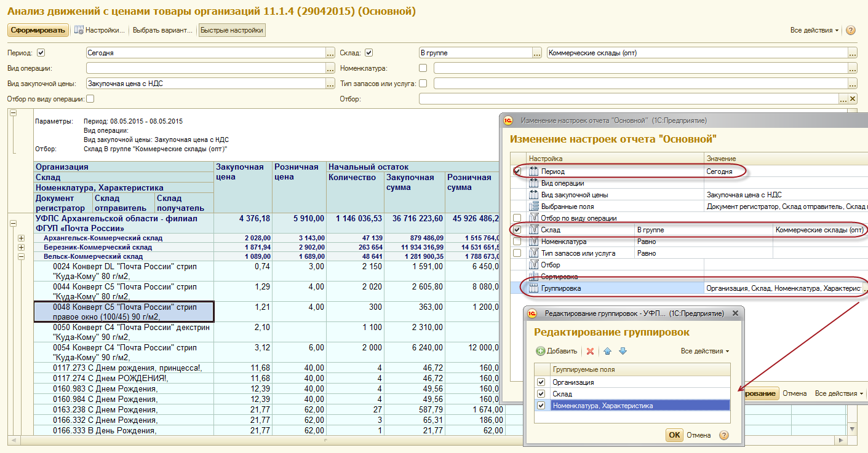Toggle the Склад checkbox in settings dialog
The width and height of the screenshot is (868, 453).
[x=517, y=230]
